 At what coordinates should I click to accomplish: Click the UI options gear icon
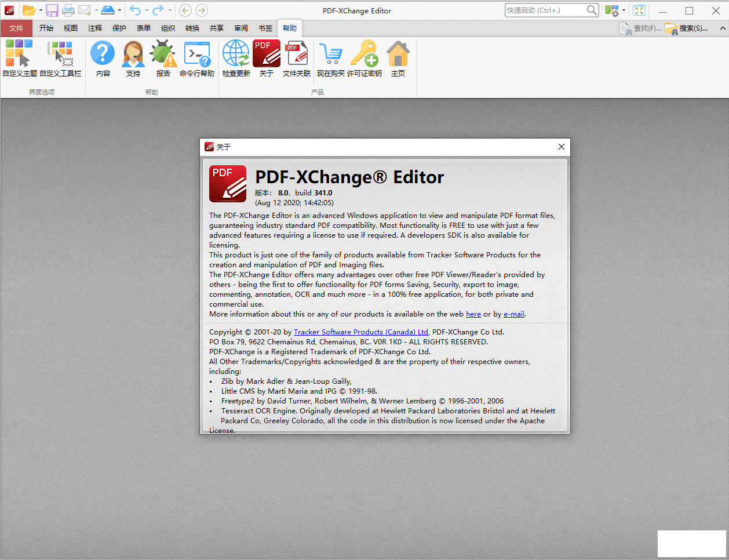611,10
